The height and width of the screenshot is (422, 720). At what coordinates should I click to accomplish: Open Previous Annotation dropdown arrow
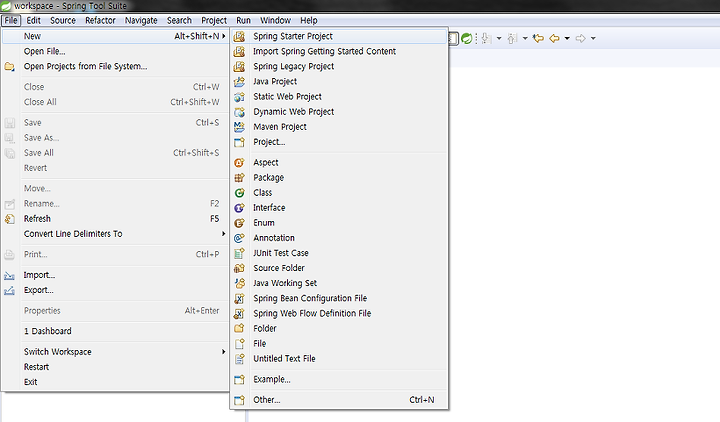coord(525,39)
